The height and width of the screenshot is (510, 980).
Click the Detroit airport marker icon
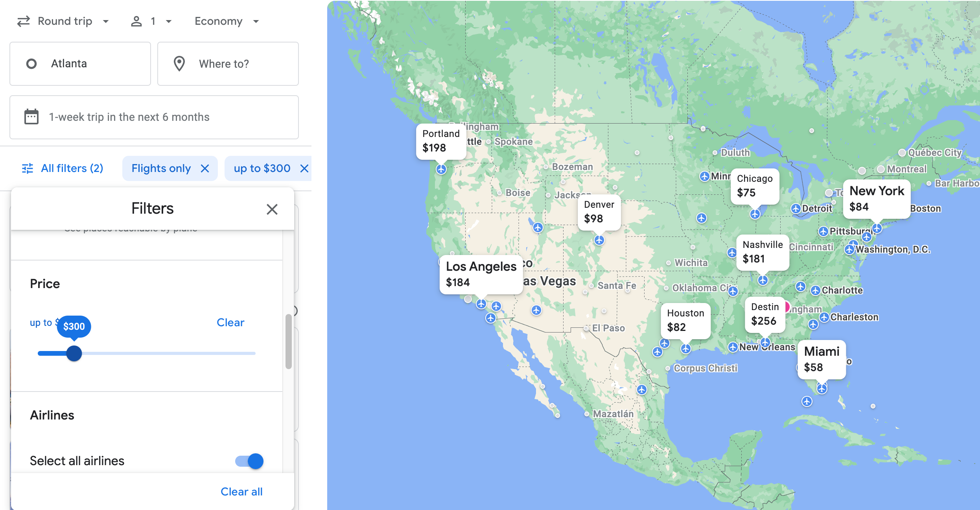[796, 209]
